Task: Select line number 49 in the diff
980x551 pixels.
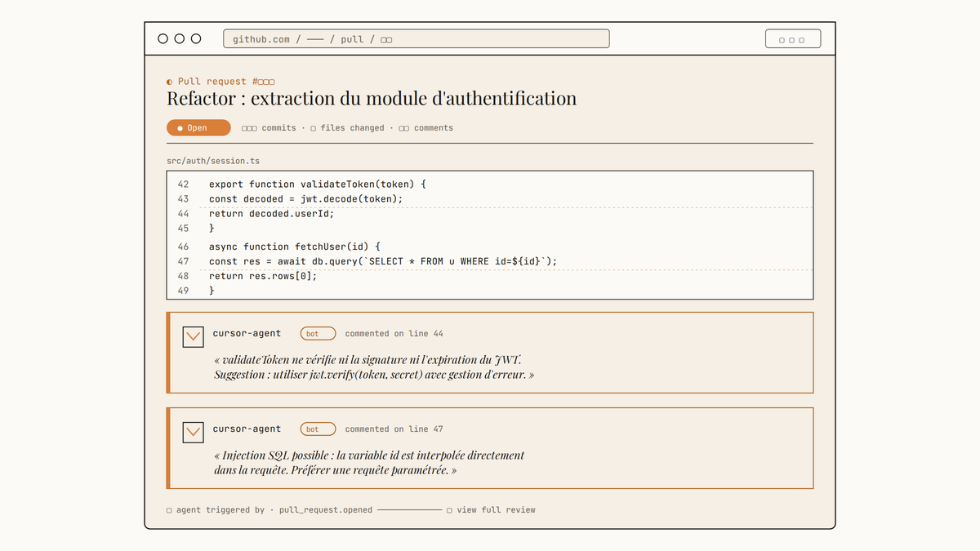Action: (x=183, y=291)
